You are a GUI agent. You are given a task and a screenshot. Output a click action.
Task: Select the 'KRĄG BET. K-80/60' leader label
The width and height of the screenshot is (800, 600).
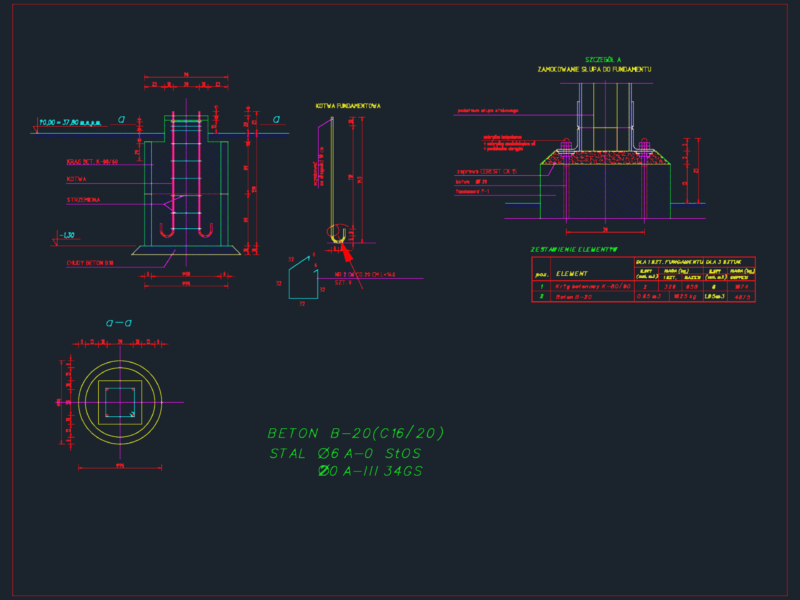click(x=92, y=162)
